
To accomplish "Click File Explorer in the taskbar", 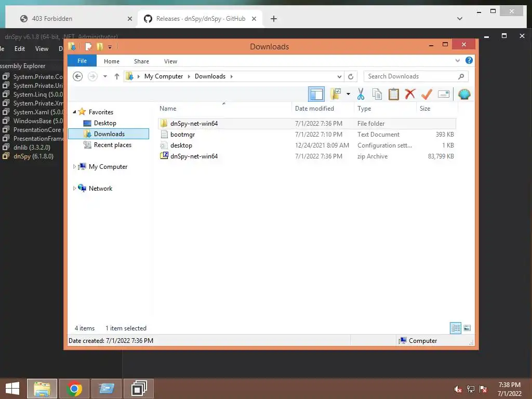I will [42, 389].
